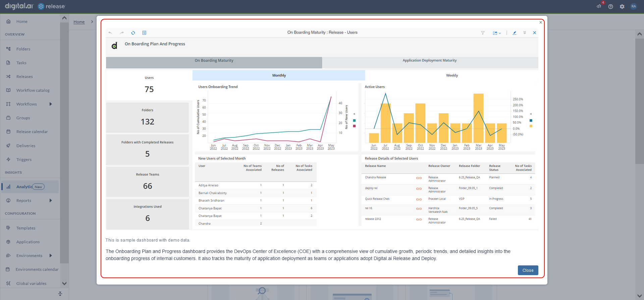
Task: Open the export share dropdown
Action: pyautogui.click(x=497, y=33)
